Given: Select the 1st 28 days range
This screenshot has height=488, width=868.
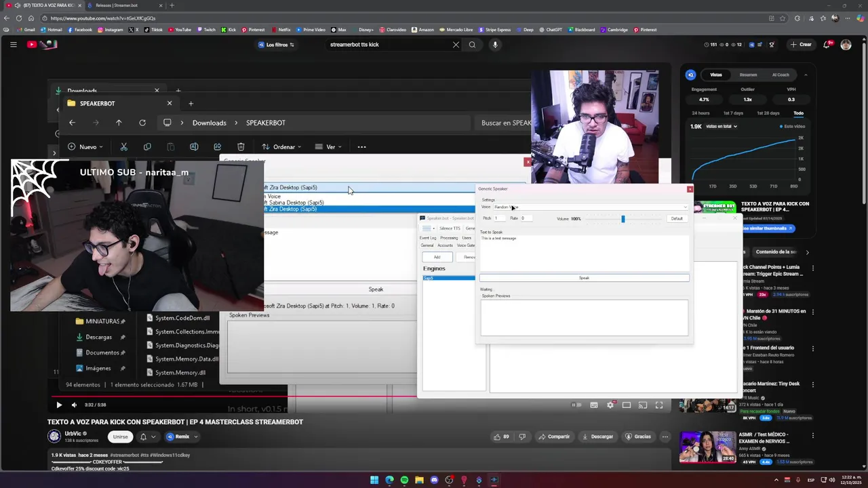Looking at the screenshot, I should (x=768, y=113).
